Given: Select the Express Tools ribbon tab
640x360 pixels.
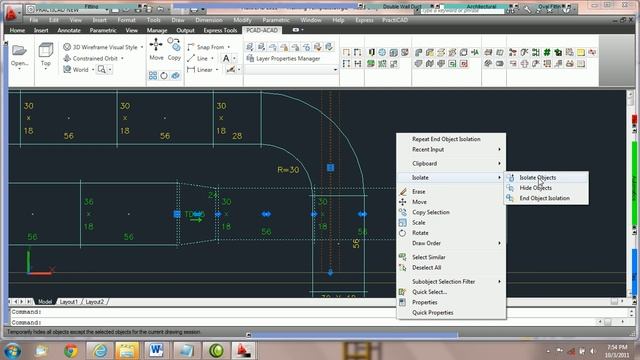Looking at the screenshot, I should (220, 30).
